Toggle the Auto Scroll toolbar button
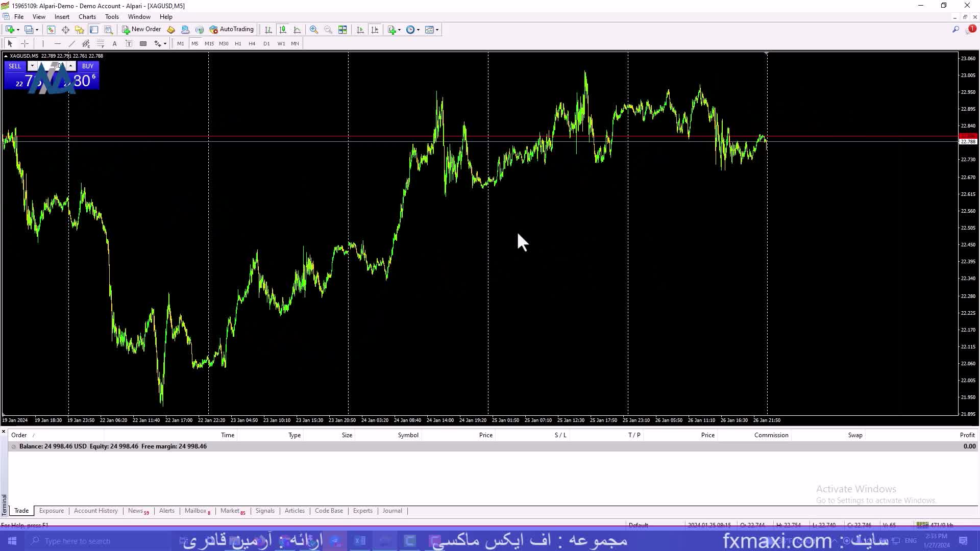 point(360,30)
